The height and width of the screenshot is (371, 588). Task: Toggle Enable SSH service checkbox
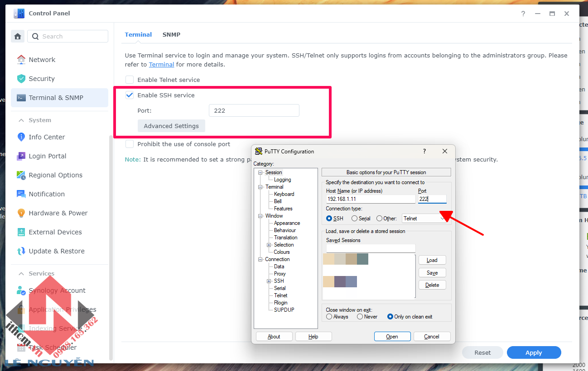click(130, 95)
